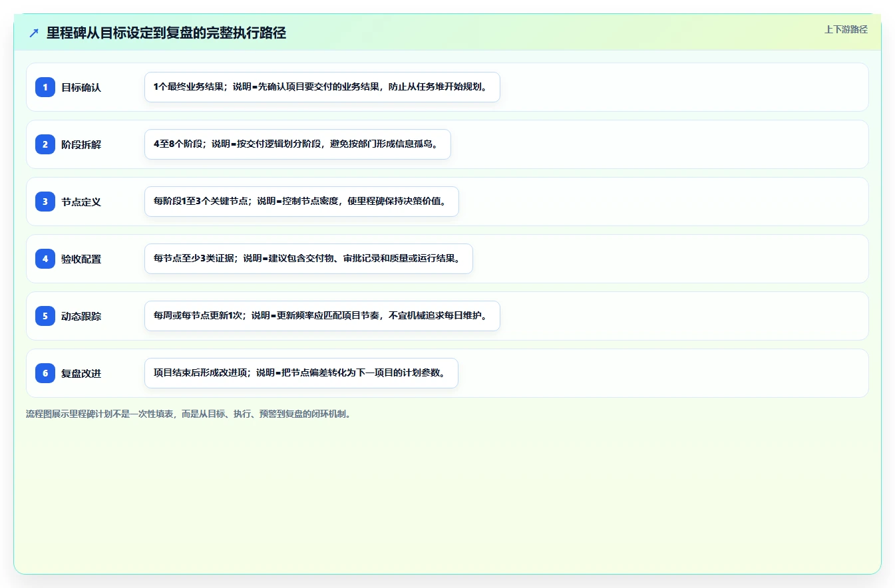The height and width of the screenshot is (588, 895).
Task: Click the header title 里程碑从目标设定到复盘的完整执行路径
Action: click(x=166, y=33)
